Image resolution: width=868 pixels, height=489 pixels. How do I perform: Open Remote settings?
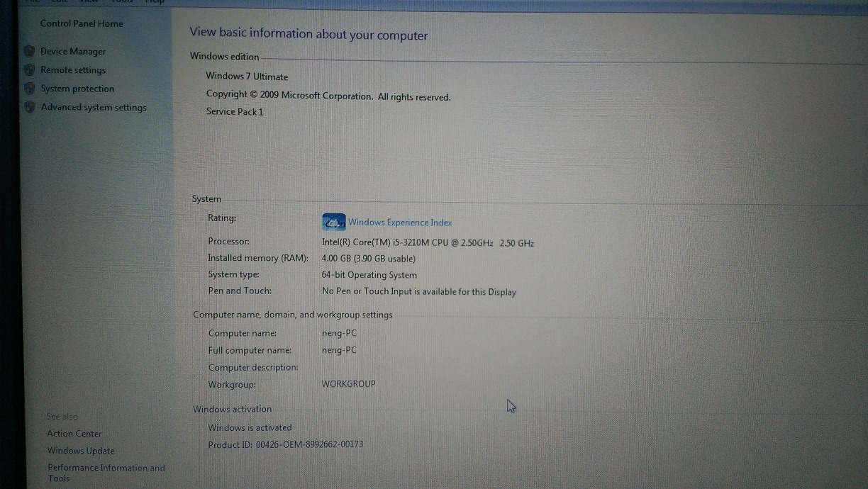(73, 70)
